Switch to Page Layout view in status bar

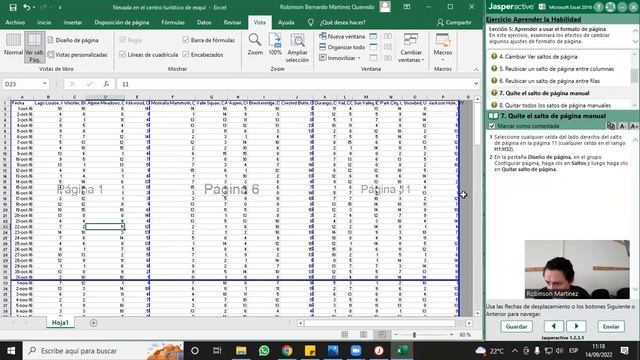point(363,335)
